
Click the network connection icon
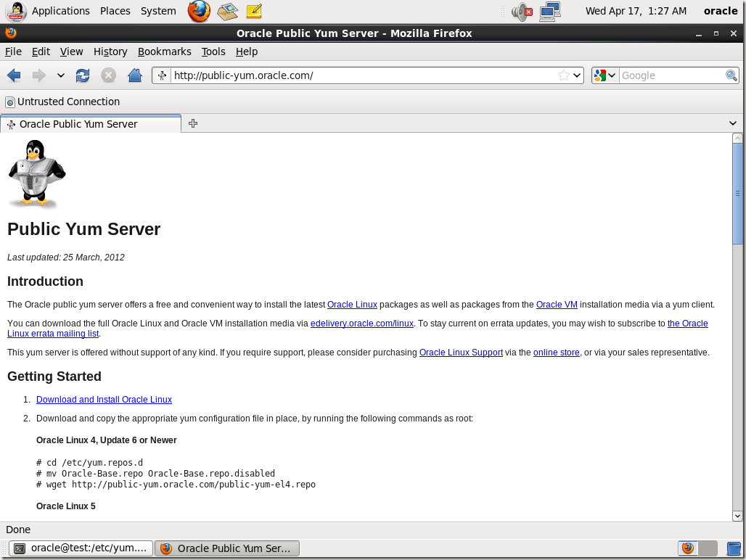tap(550, 12)
